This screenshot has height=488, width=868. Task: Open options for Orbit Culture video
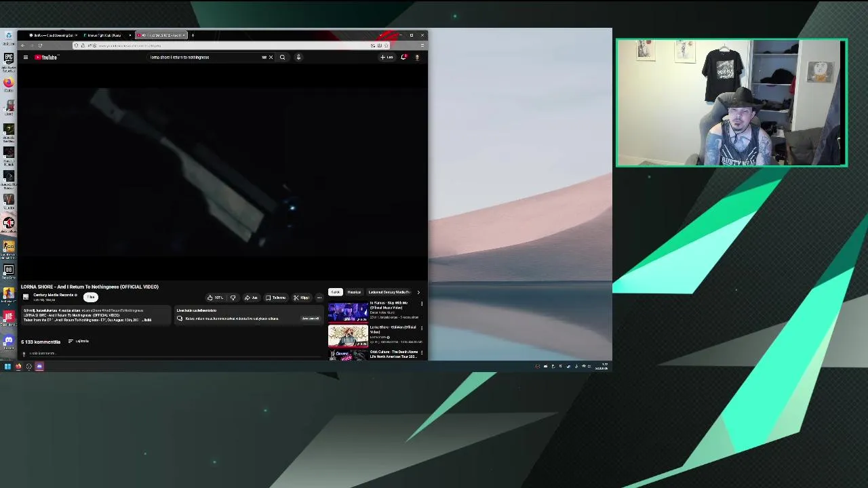(422, 352)
